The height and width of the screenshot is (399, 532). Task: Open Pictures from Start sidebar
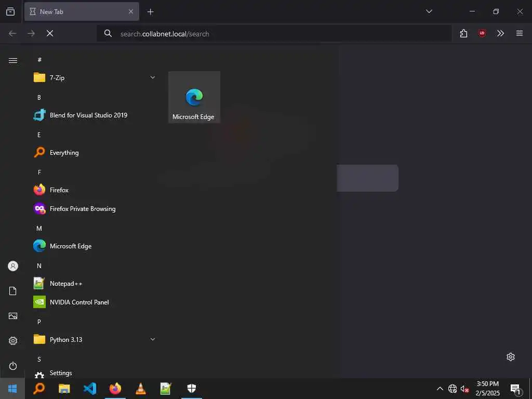(x=13, y=316)
